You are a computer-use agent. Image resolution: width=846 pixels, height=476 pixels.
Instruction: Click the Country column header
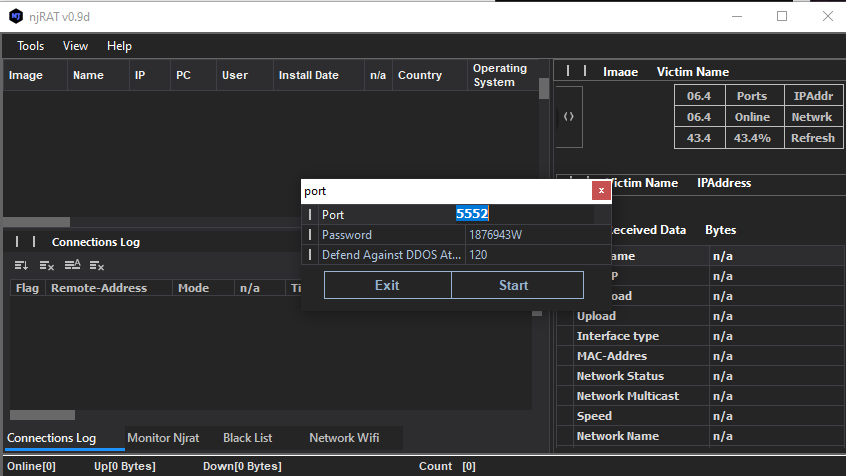tap(420, 75)
